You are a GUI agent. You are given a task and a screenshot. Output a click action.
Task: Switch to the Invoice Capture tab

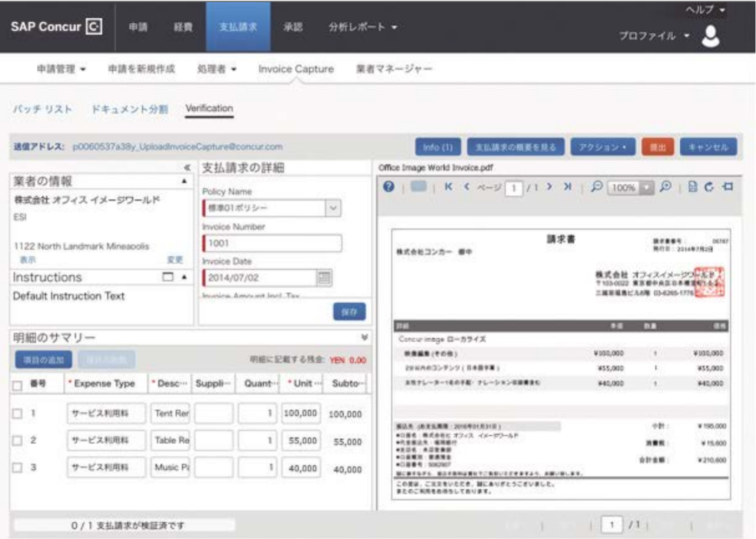(296, 69)
